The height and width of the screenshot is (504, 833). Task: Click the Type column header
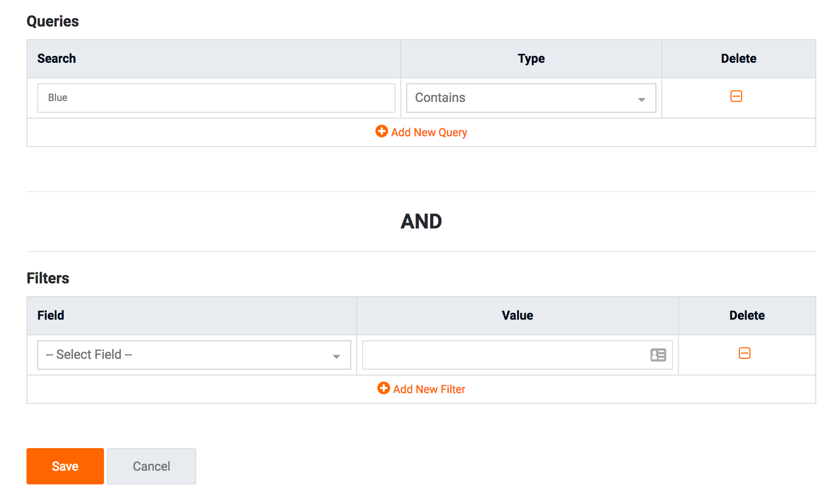tap(531, 59)
